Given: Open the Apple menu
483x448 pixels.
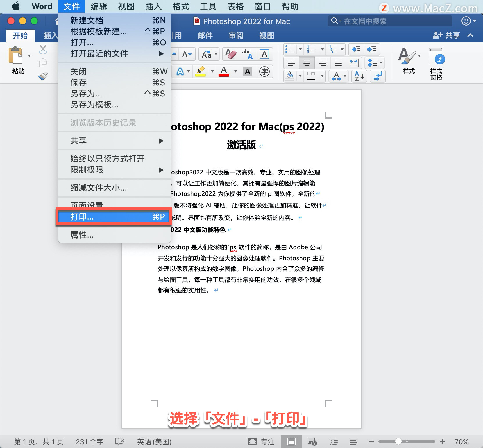Looking at the screenshot, I should pos(16,6).
